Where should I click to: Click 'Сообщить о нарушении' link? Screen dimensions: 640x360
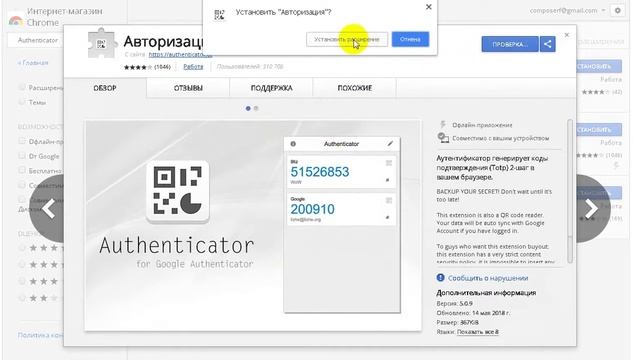pyautogui.click(x=488, y=278)
